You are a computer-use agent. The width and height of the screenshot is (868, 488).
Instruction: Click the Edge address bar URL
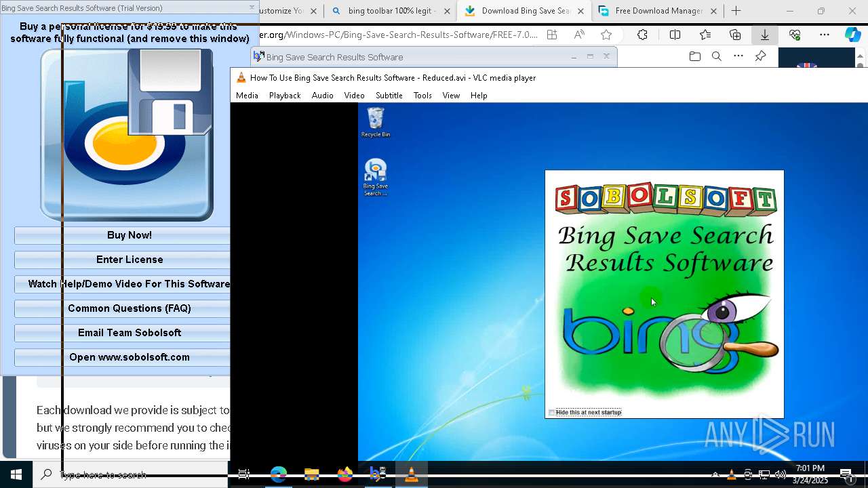click(399, 35)
